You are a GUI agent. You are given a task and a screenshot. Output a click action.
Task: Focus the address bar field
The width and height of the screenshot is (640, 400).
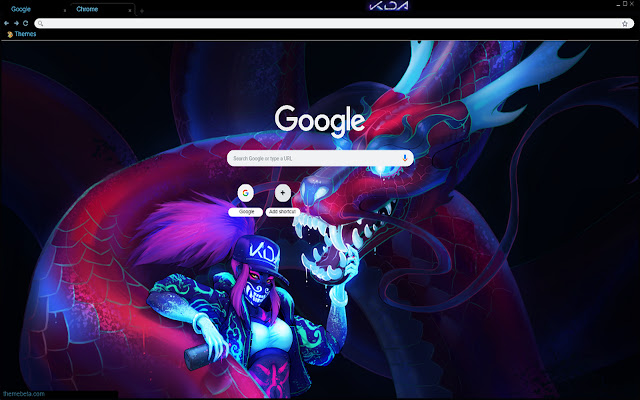(x=334, y=24)
